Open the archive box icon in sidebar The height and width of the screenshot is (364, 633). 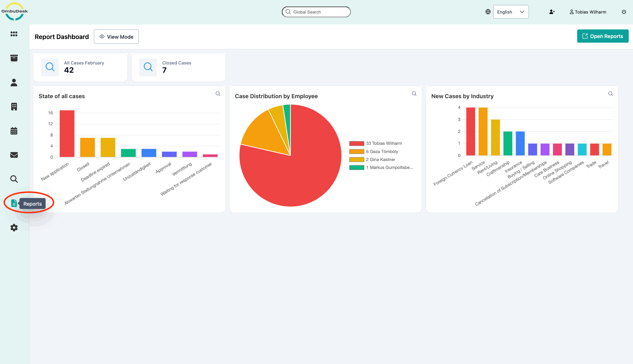point(14,58)
